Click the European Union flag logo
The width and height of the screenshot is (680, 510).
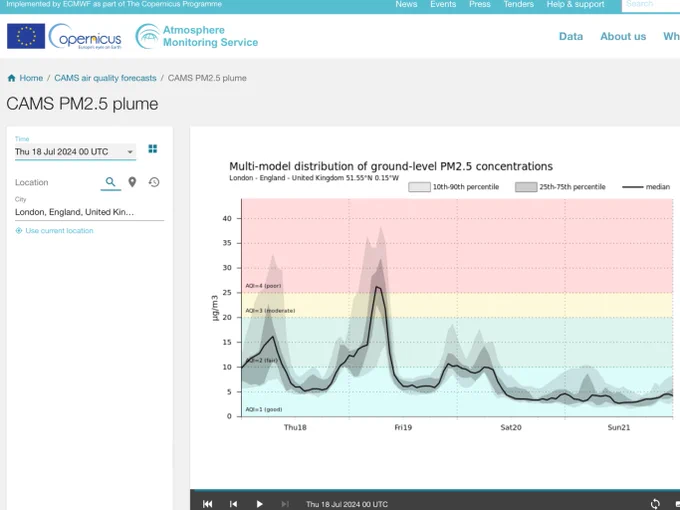coord(26,36)
